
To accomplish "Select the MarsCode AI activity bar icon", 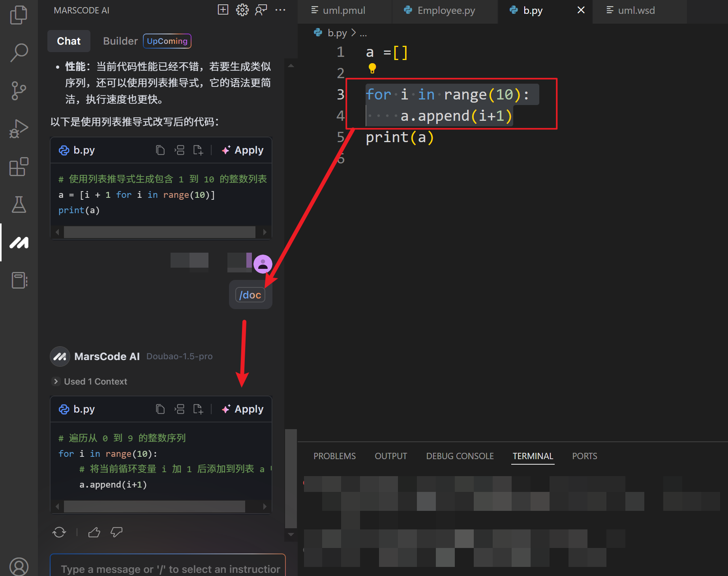I will 19,242.
